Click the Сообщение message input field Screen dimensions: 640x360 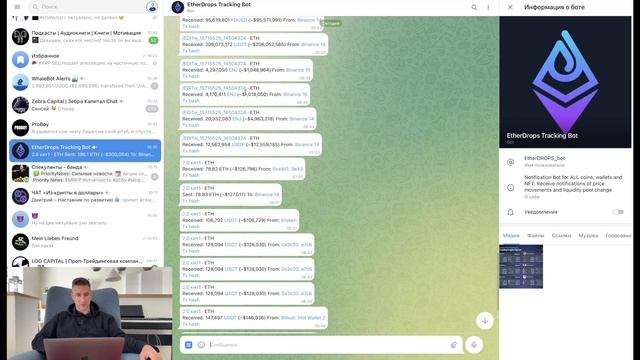pos(327,345)
